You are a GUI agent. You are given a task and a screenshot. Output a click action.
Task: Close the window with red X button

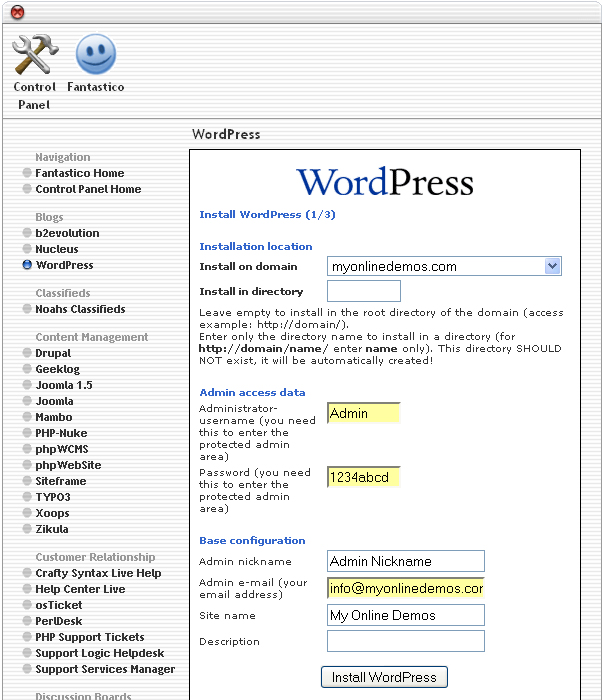[x=17, y=12]
